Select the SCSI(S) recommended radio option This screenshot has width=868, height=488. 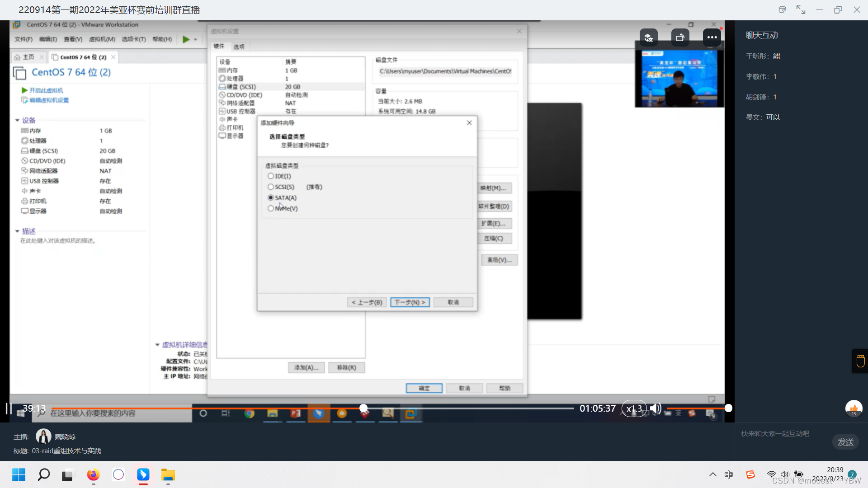(x=271, y=187)
